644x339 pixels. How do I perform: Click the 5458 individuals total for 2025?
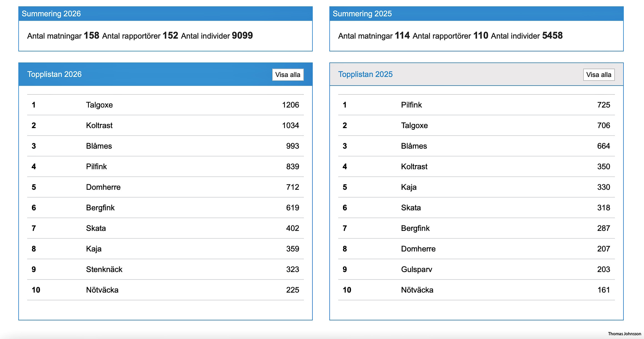click(552, 36)
